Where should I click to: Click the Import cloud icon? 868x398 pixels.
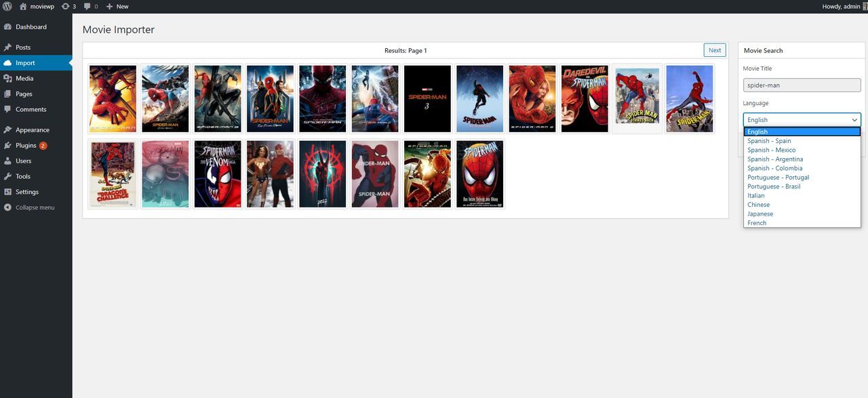point(7,63)
